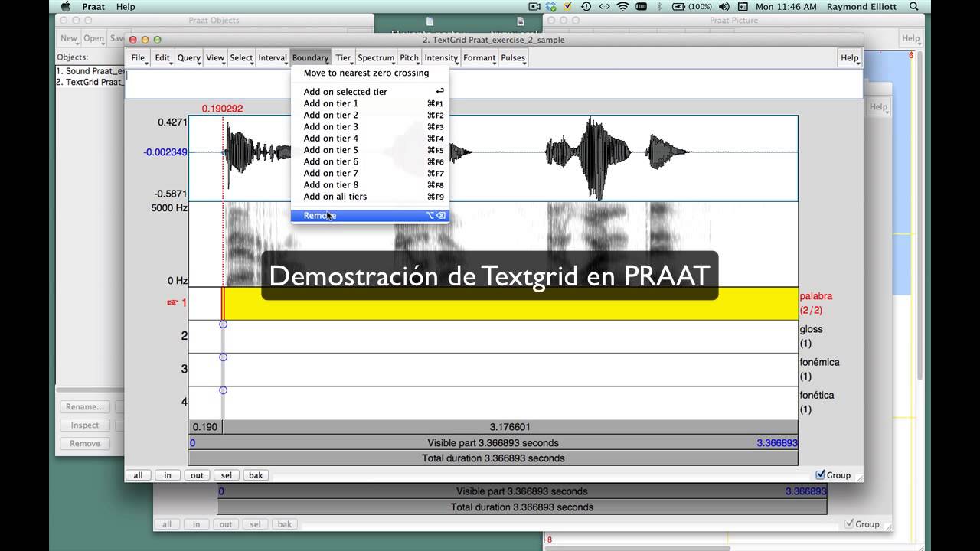The width and height of the screenshot is (980, 551).
Task: Choose Add on tier 4
Action: click(370, 139)
